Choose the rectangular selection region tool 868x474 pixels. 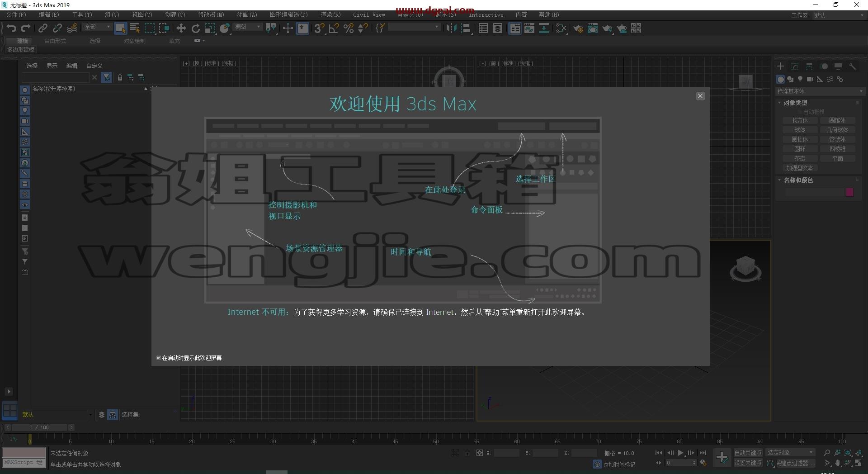pos(149,28)
